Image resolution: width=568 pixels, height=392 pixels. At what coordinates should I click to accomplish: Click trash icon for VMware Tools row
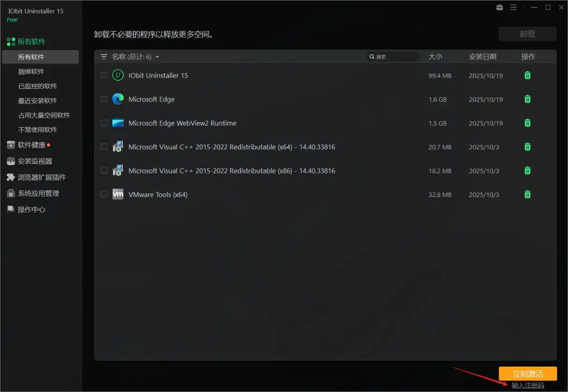point(528,194)
